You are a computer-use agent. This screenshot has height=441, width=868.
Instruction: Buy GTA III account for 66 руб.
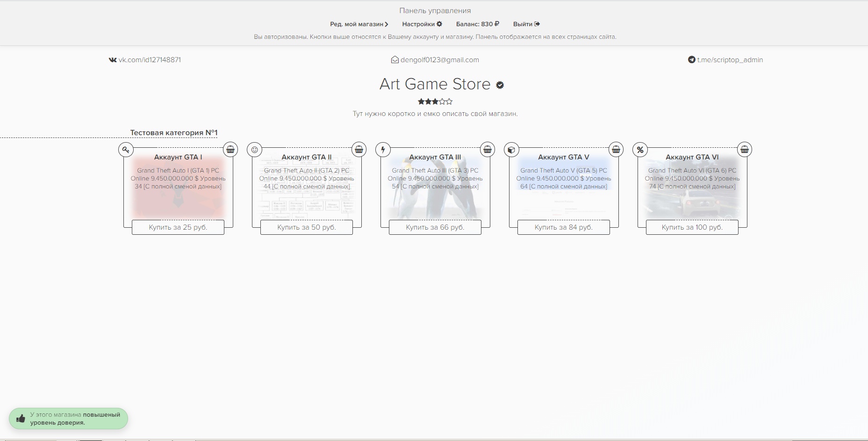435,227
